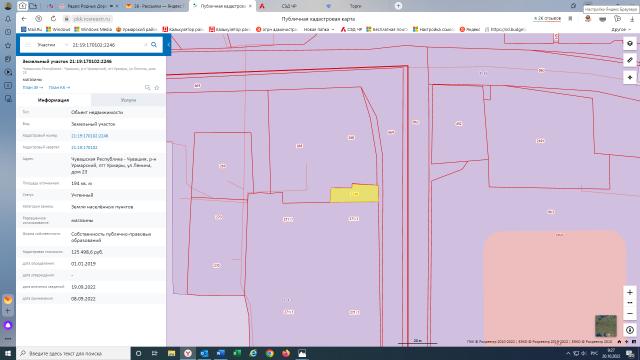Switch basemap using satellite thumbnail

point(606,326)
